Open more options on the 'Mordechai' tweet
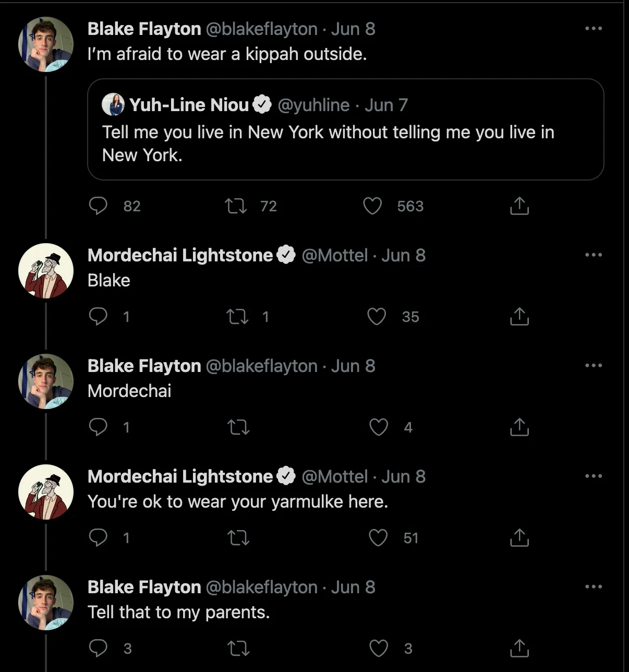The width and height of the screenshot is (629, 672). click(594, 366)
